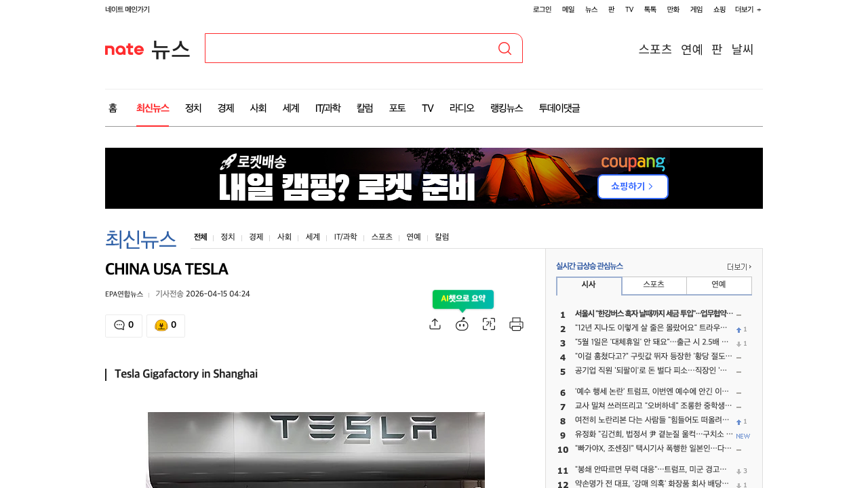Select 스포츠 in 최신뉴스 sub-filter
Screen dimensions: 868x488
[382, 237]
